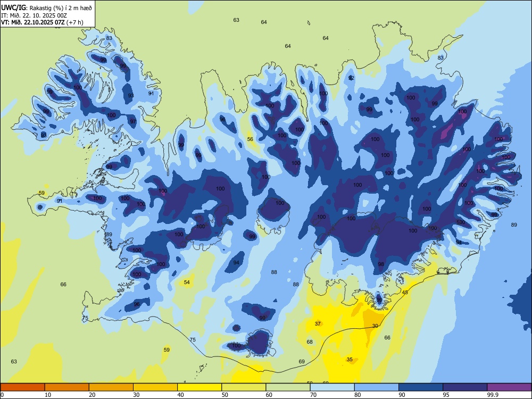The width and height of the screenshot is (532, 399).
Task: Click the humidity value 37 in the yellow area
Action: (318, 323)
